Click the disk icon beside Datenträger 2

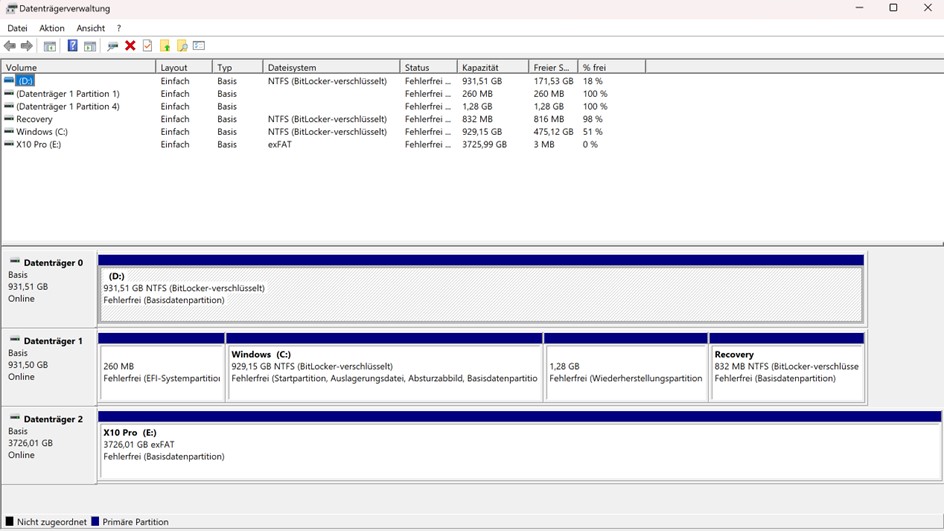coord(15,418)
